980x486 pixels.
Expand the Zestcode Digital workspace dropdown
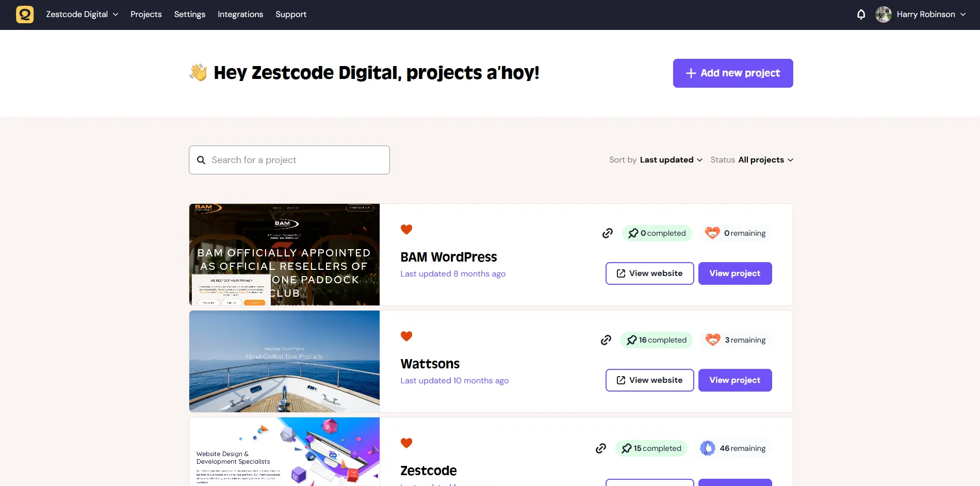(x=82, y=14)
